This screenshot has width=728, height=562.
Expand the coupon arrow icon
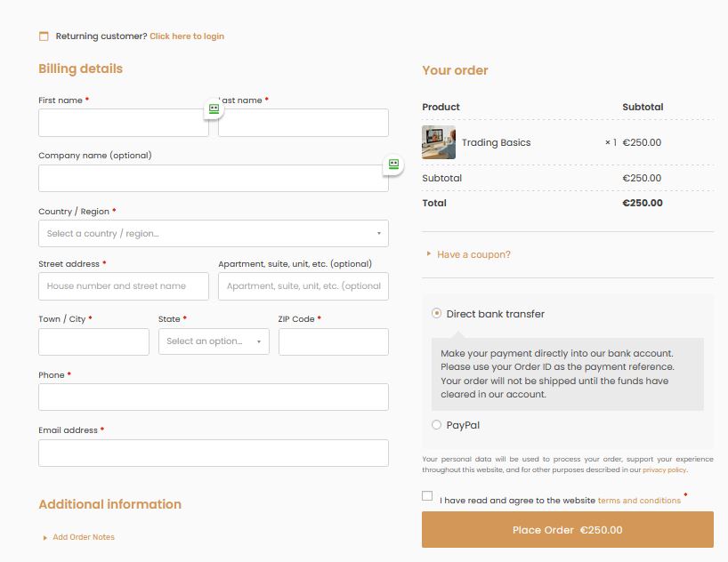[x=429, y=254]
